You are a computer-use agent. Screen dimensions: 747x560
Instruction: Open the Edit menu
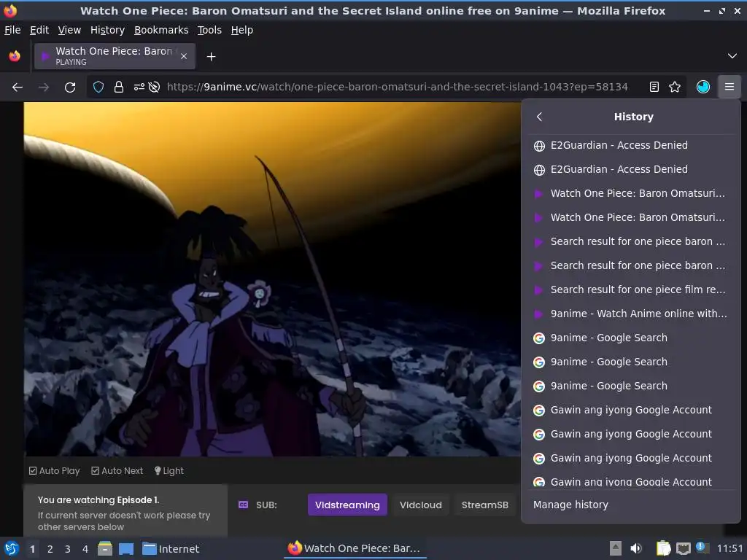[39, 30]
